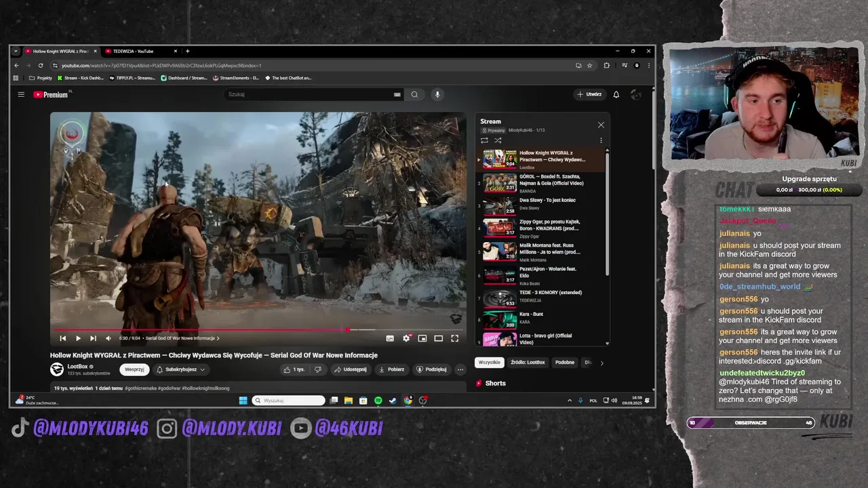The width and height of the screenshot is (868, 488).
Task: Click the search magnifier button
Action: pos(414,94)
